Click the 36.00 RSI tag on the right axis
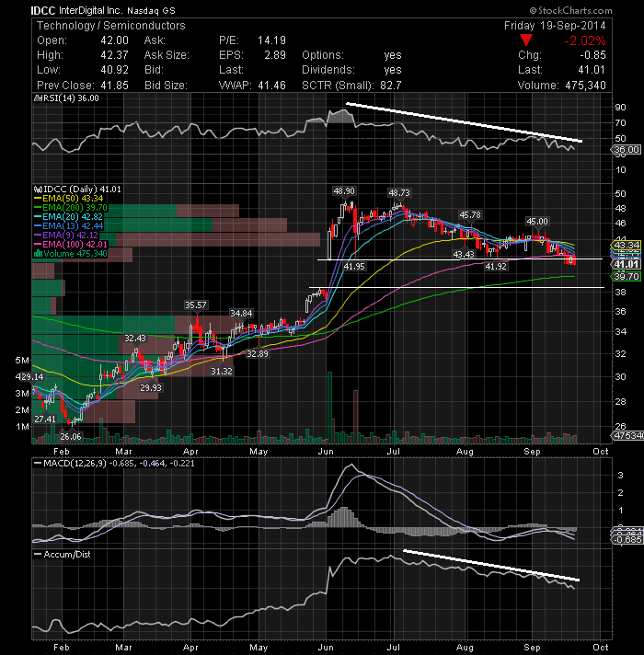 tap(626, 150)
